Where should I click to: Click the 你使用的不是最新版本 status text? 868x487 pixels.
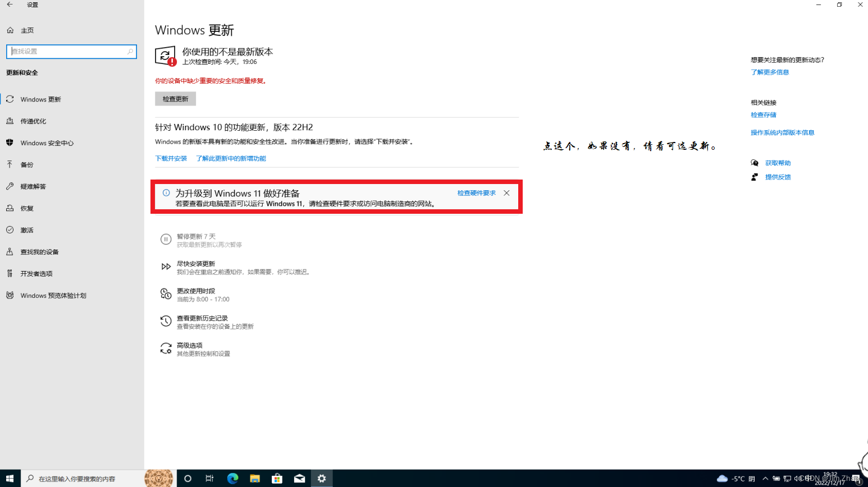pos(227,52)
